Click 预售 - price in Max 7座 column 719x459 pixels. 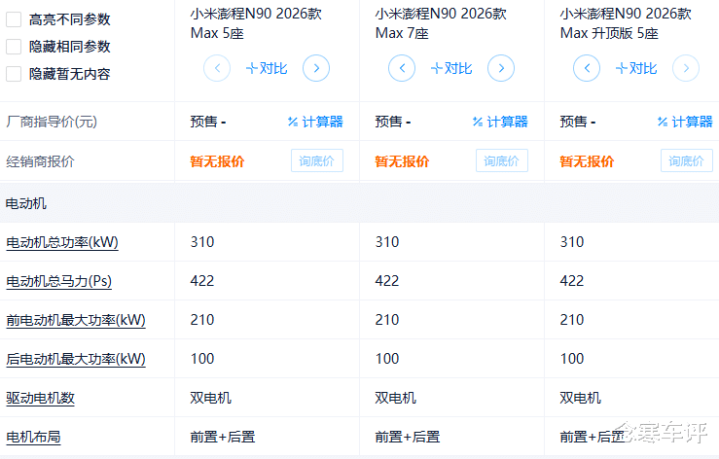(393, 122)
